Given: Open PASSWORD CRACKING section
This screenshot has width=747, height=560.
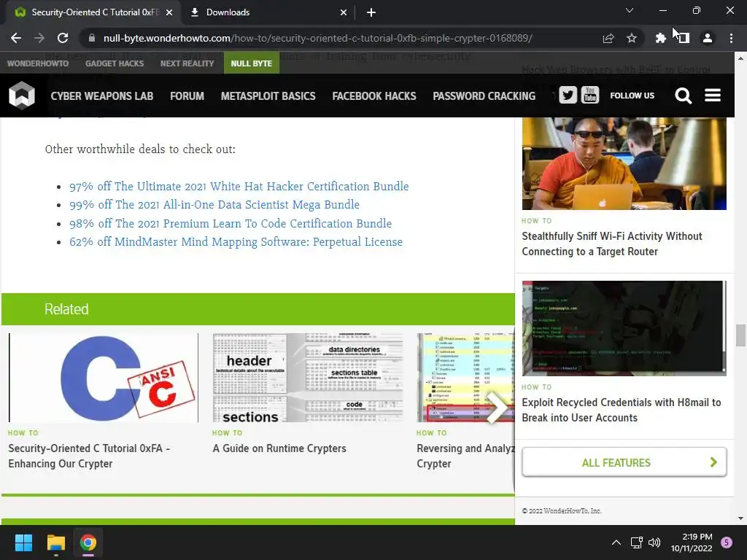Looking at the screenshot, I should tap(484, 96).
